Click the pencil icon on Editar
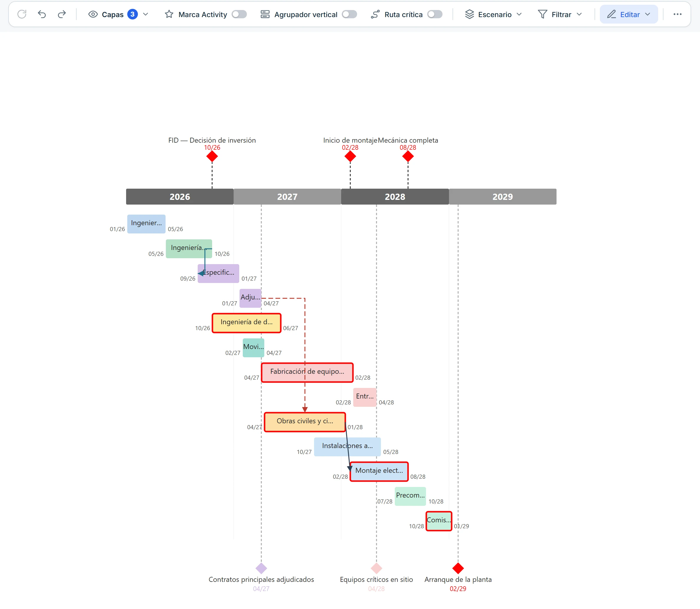This screenshot has width=700, height=609. pos(611,14)
